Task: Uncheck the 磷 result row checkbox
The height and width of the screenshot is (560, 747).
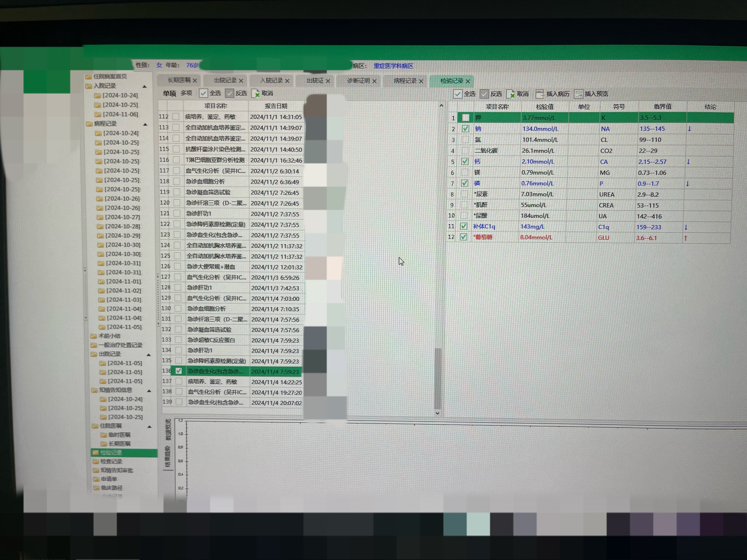Action: pyautogui.click(x=464, y=183)
